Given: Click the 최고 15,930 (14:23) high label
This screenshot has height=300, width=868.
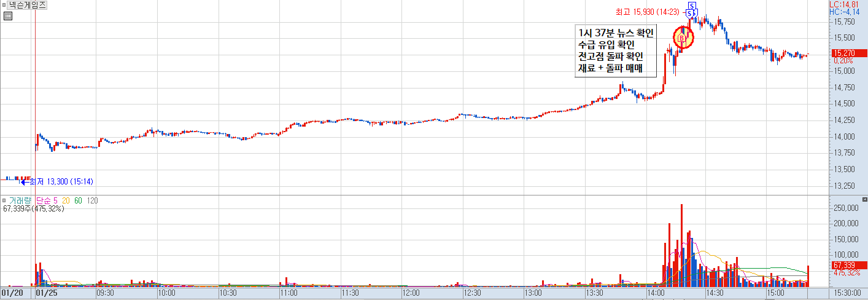Looking at the screenshot, I should click(x=647, y=12).
